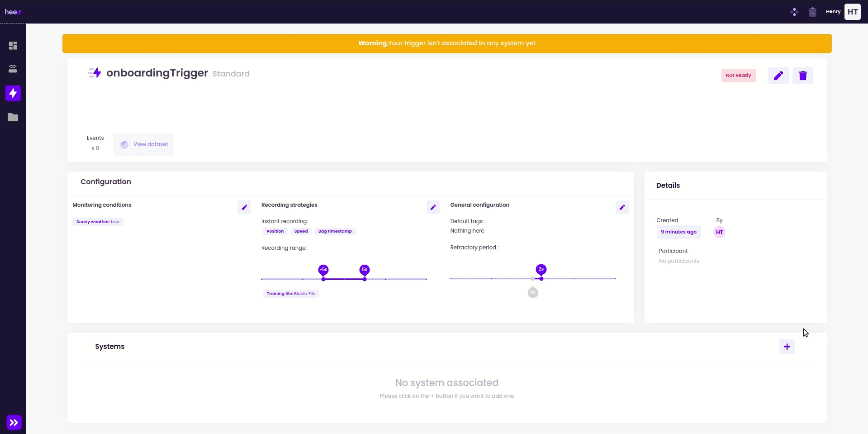The height and width of the screenshot is (434, 868).
Task: Open the datasets folder icon in sidebar
Action: (x=13, y=117)
